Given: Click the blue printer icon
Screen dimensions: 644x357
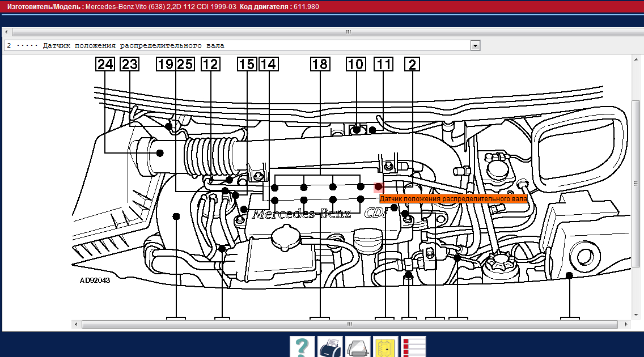Looking at the screenshot, I should tap(329, 347).
